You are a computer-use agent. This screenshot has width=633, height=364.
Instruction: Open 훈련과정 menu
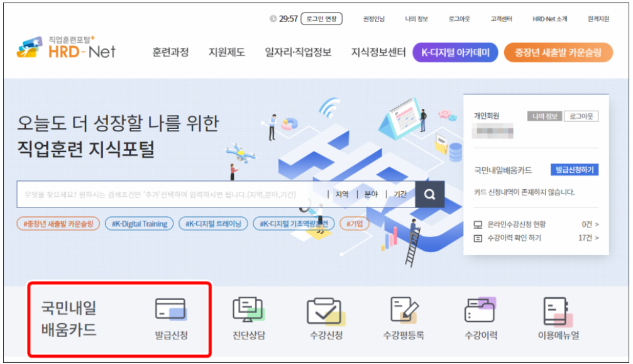point(170,52)
